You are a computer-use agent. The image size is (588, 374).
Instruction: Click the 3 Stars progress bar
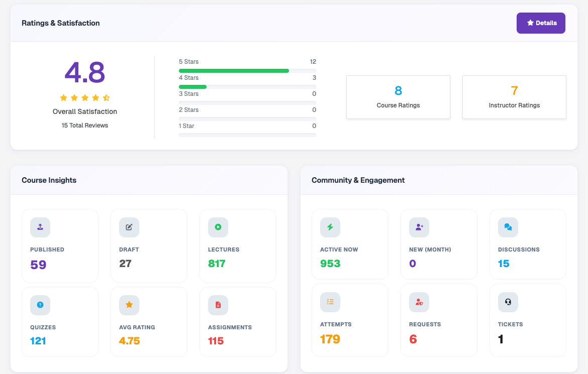click(247, 103)
